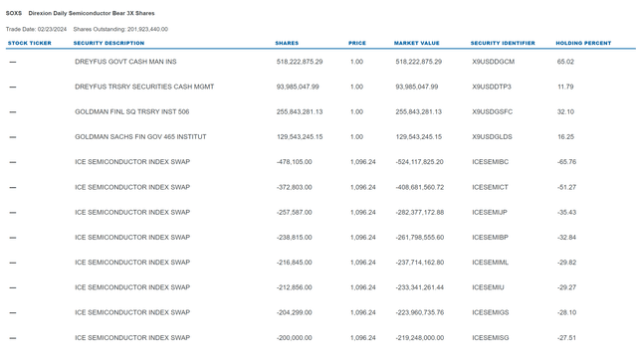Viewport: 637px width, 364px height.
Task: Click market value 93,985,047.99 in second row
Action: tap(417, 87)
